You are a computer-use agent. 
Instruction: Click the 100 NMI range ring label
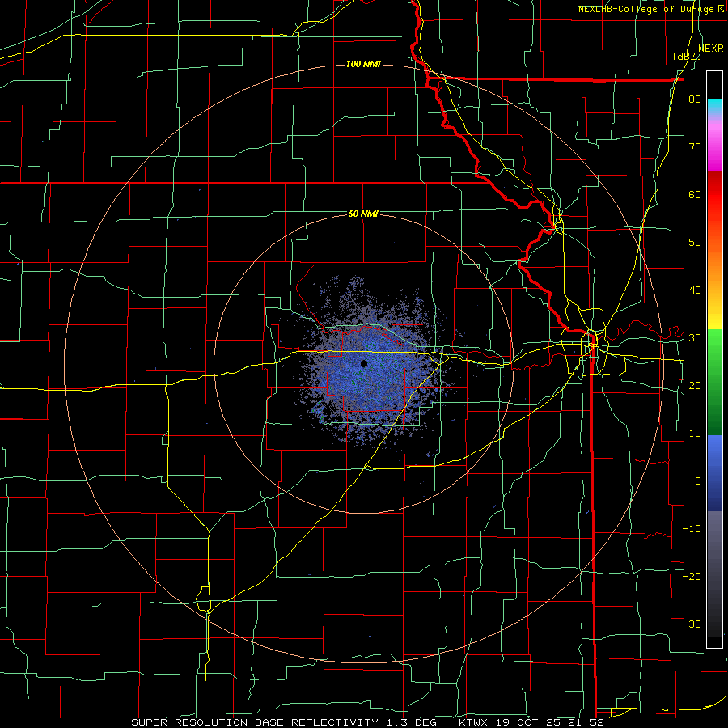point(363,64)
